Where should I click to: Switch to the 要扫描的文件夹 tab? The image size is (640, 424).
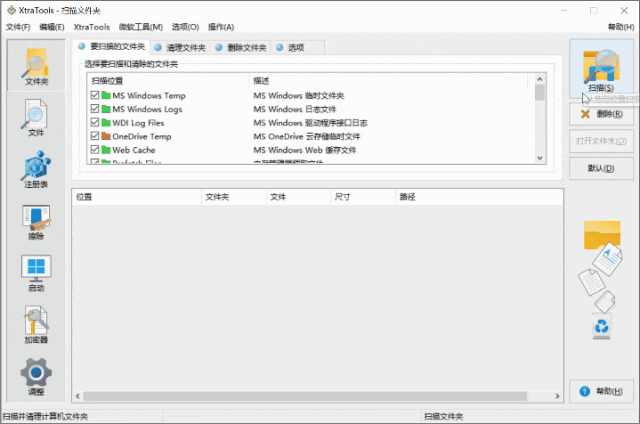(111, 47)
